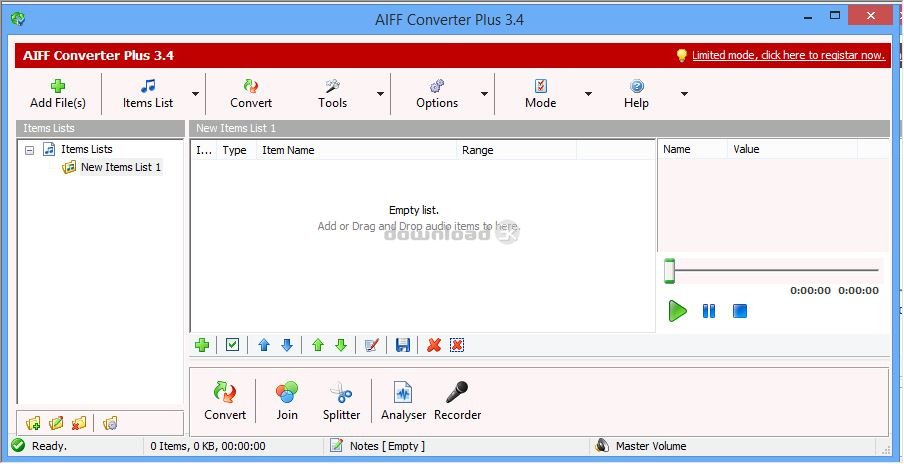Image resolution: width=904 pixels, height=464 pixels.
Task: Open the Help toolbar button
Action: point(636,94)
